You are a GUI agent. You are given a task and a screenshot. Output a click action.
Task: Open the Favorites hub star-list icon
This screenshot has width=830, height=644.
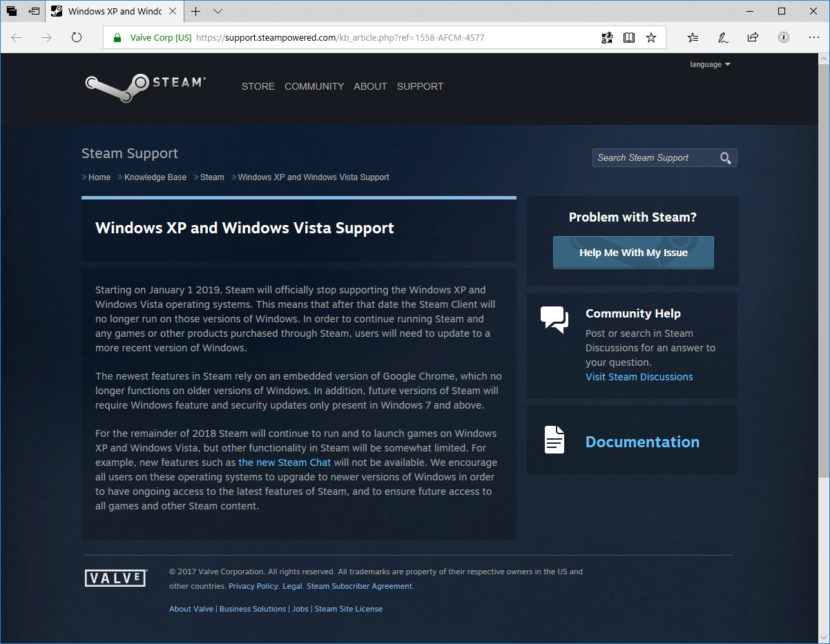693,37
